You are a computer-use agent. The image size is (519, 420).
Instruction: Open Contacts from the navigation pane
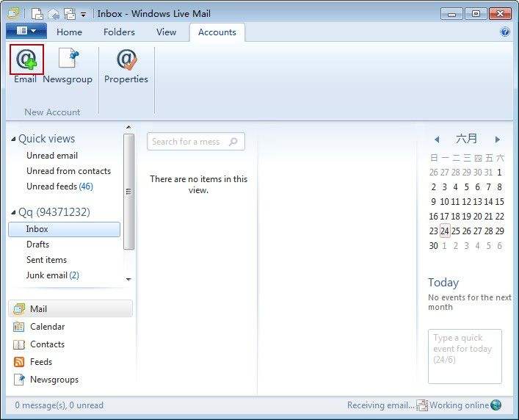(47, 344)
